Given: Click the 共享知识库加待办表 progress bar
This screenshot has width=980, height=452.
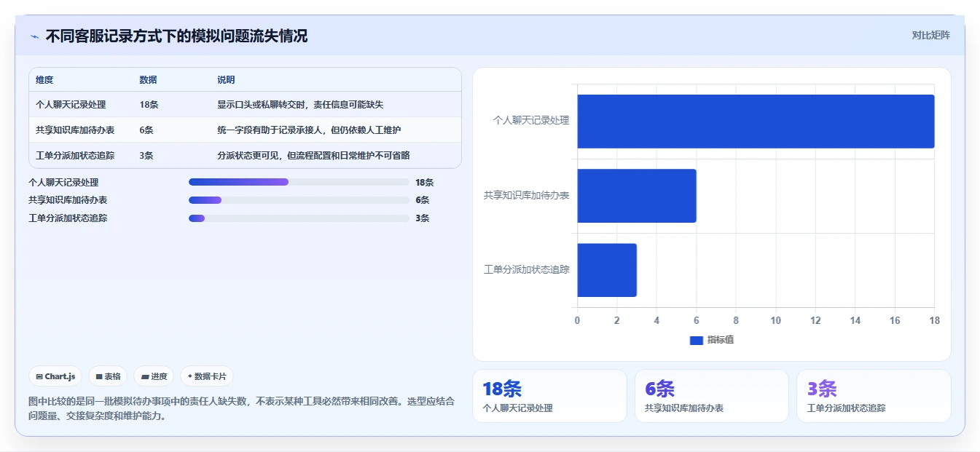Looking at the screenshot, I should pyautogui.click(x=299, y=199).
